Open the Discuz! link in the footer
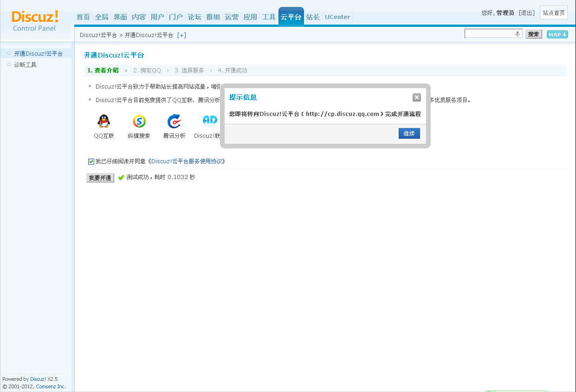576x392 pixels. (x=38, y=379)
